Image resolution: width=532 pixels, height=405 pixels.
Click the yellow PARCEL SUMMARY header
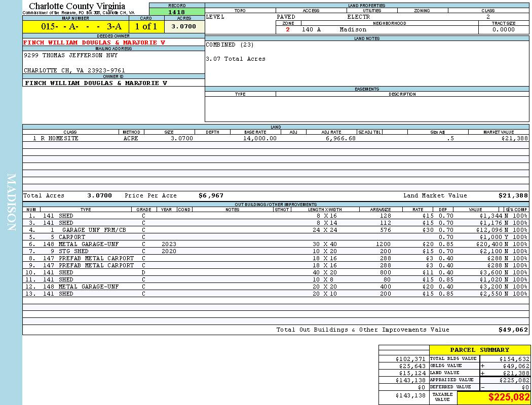[479, 350]
